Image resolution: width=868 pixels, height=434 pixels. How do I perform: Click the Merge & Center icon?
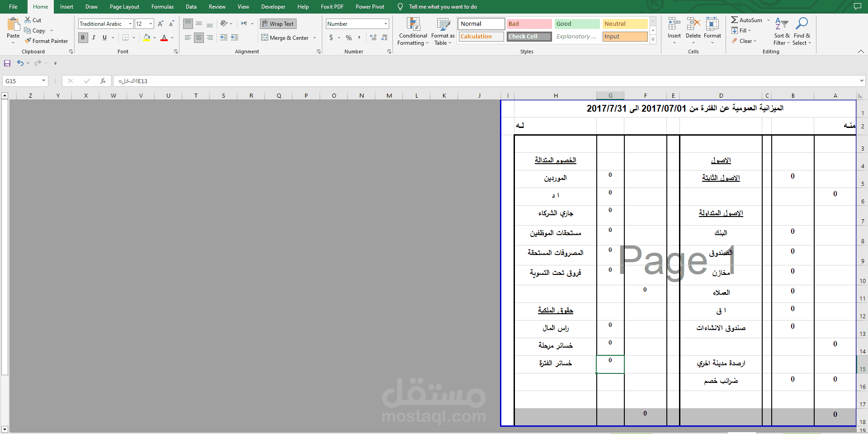[265, 38]
